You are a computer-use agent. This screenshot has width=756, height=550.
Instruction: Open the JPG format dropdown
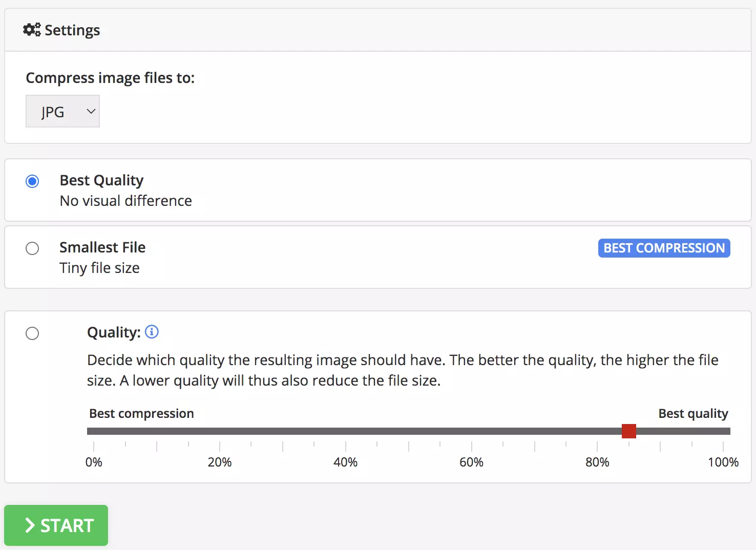coord(62,111)
